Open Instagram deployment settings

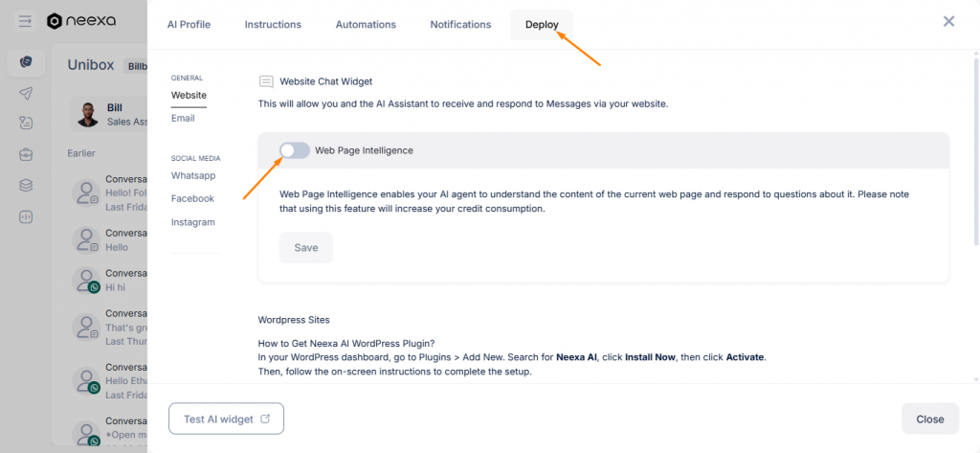click(193, 221)
